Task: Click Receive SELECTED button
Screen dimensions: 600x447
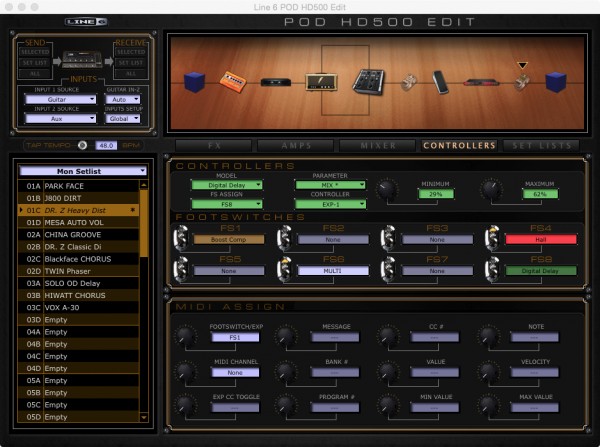Action: pos(131,52)
